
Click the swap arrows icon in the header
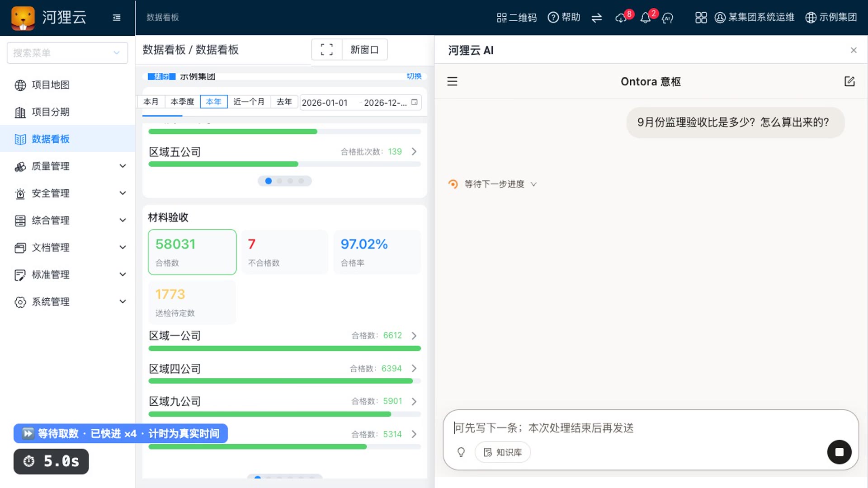[597, 18]
